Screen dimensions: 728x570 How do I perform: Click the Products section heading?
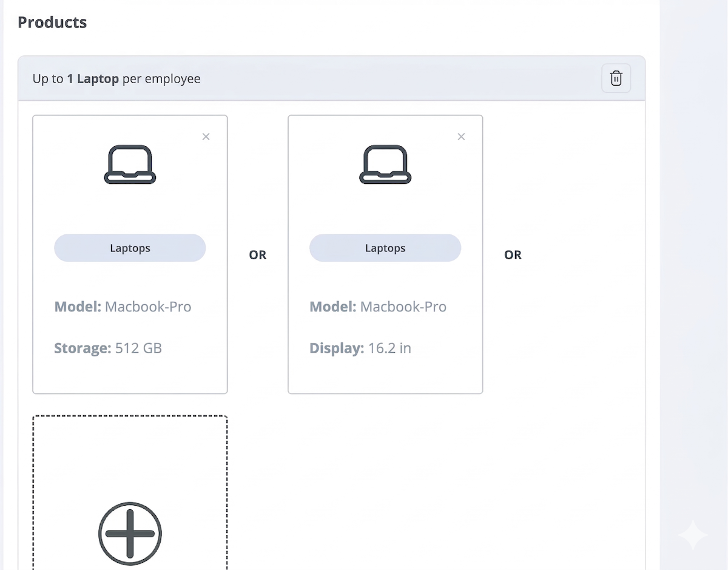coord(52,22)
